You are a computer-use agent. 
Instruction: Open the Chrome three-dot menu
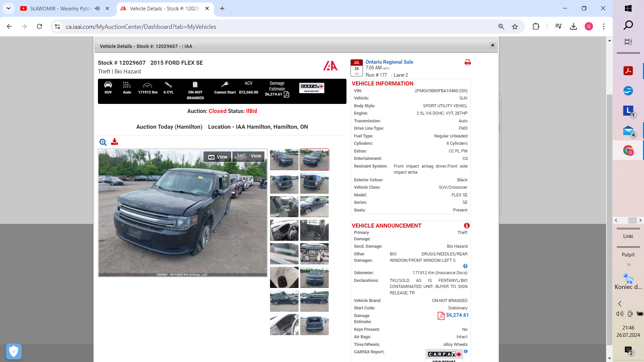pyautogui.click(x=604, y=26)
